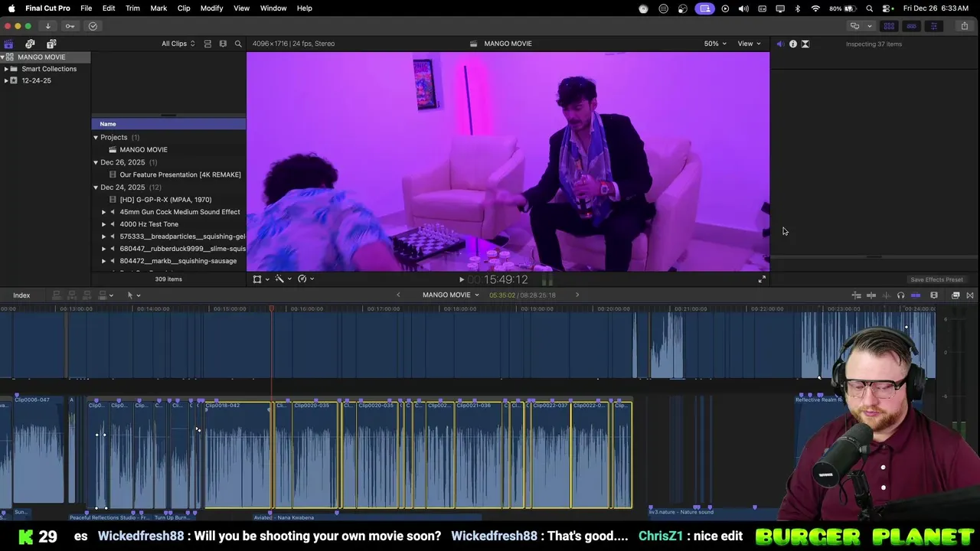980x551 pixels.
Task: Select the MANGO MOVIE project row
Action: point(168,150)
